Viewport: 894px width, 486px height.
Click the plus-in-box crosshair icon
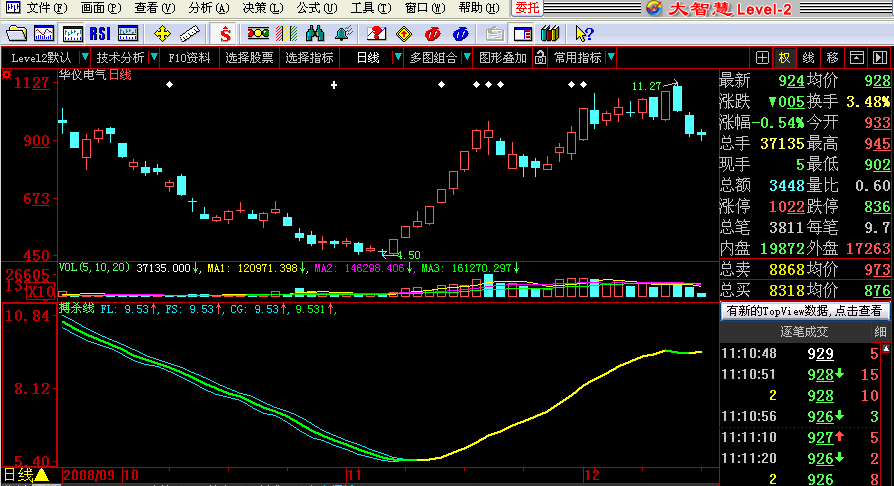point(762,58)
